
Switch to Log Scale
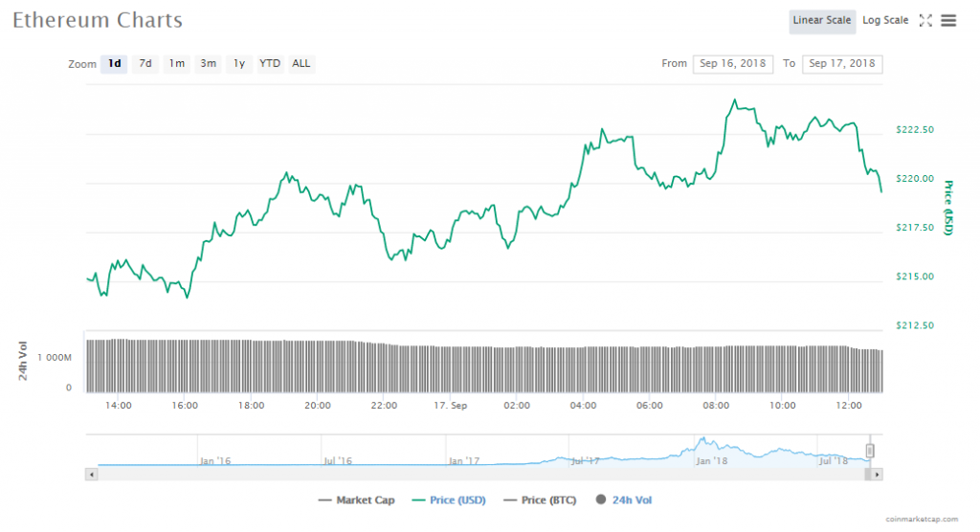coord(885,20)
